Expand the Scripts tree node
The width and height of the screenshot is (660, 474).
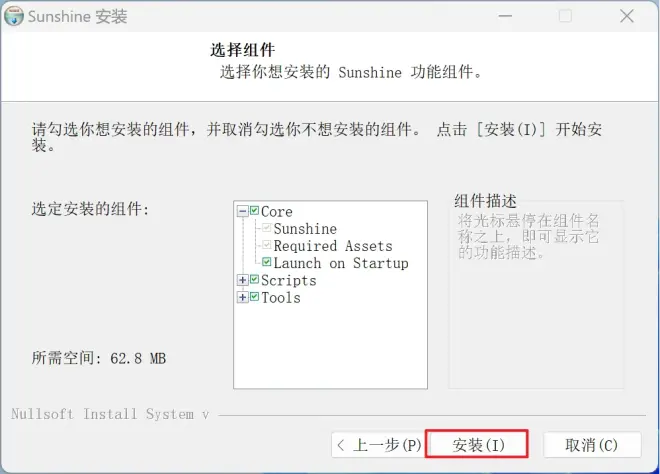pyautogui.click(x=242, y=280)
